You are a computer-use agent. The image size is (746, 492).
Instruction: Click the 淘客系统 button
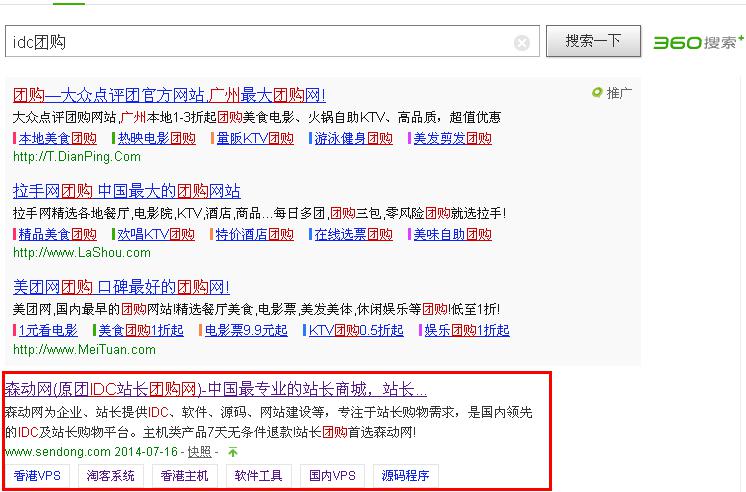click(x=111, y=475)
